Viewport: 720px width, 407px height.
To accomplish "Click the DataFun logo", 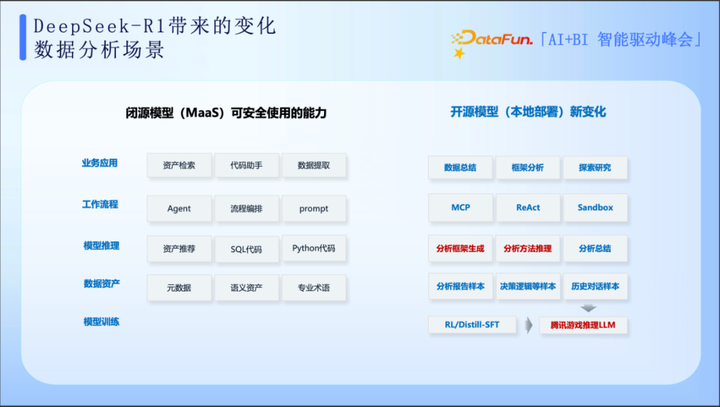I will (491, 43).
